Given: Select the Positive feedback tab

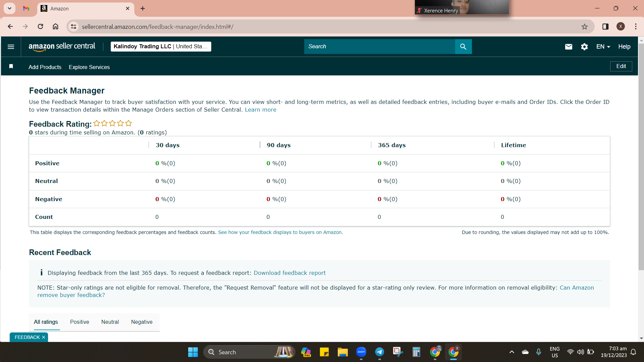Looking at the screenshot, I should click(79, 322).
